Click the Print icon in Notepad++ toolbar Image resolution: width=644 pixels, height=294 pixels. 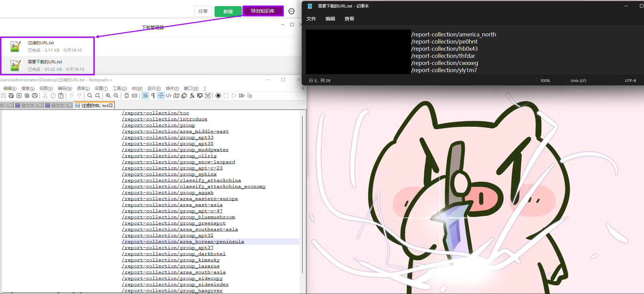click(34, 96)
